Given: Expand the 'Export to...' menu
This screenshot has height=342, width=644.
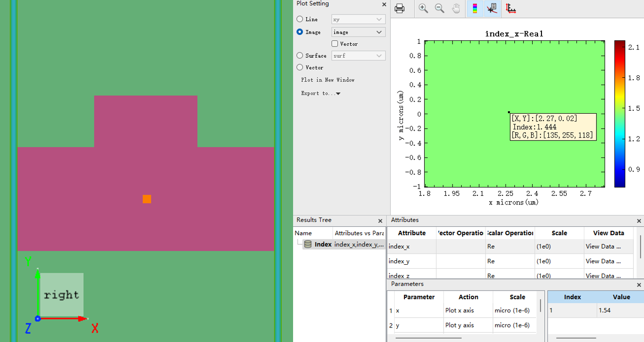Looking at the screenshot, I should click(x=321, y=93).
